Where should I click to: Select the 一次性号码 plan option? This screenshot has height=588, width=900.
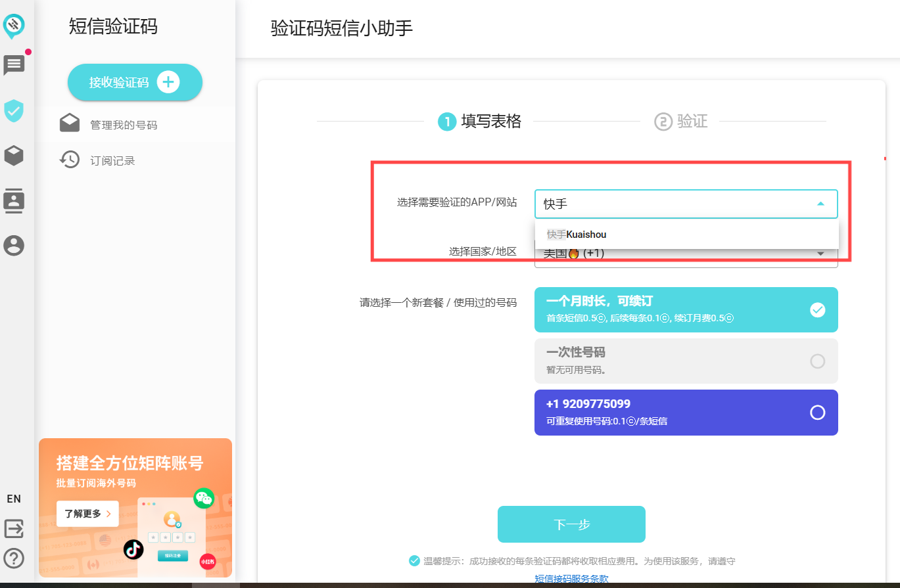click(686, 361)
